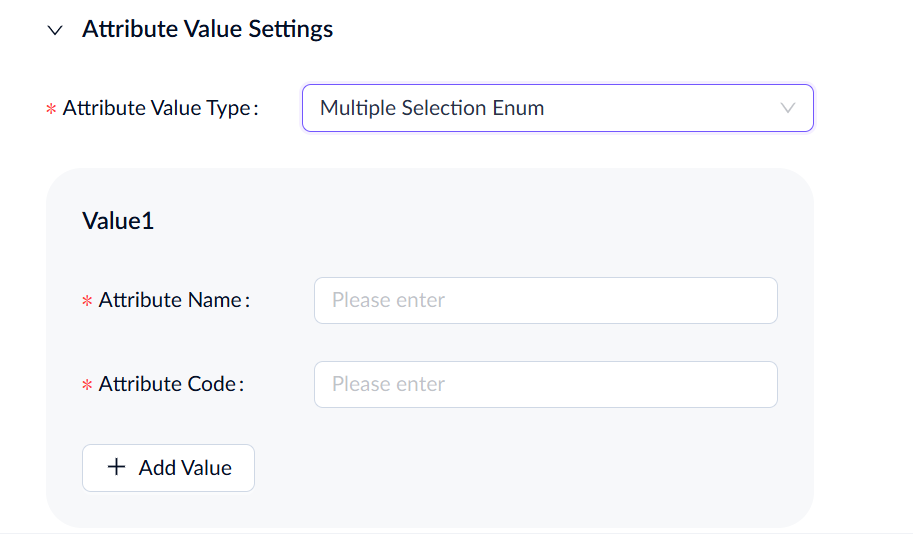Collapse the Attribute Value Settings chevron
The width and height of the screenshot is (913, 548).
coord(55,30)
